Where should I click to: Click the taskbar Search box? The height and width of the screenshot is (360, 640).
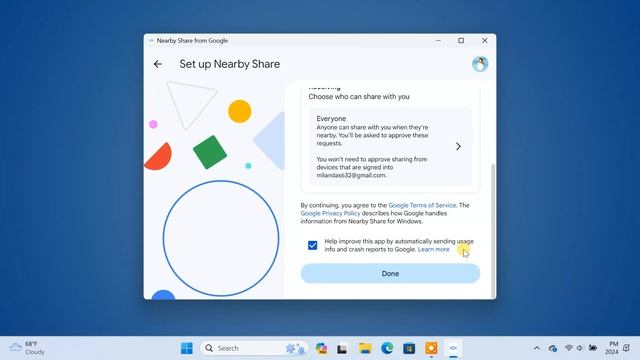pyautogui.click(x=254, y=348)
